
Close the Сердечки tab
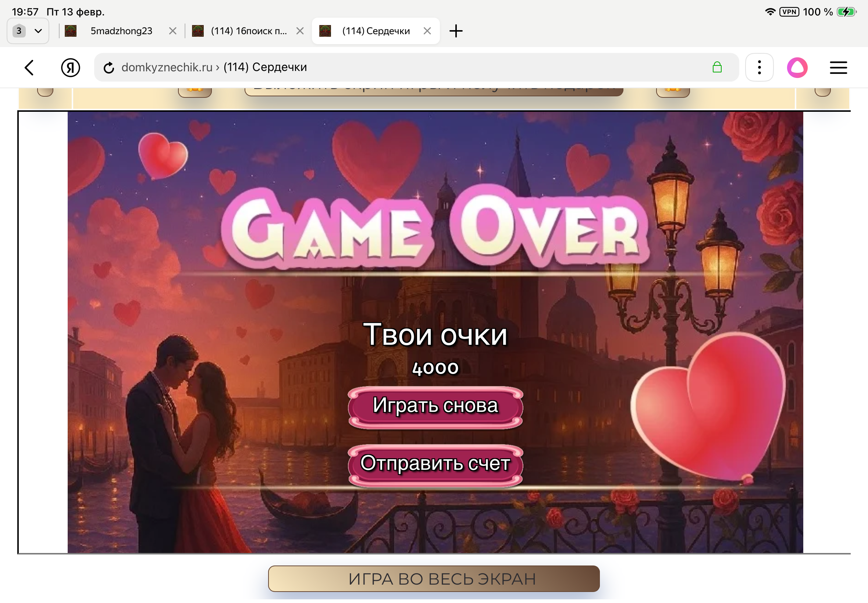point(427,31)
